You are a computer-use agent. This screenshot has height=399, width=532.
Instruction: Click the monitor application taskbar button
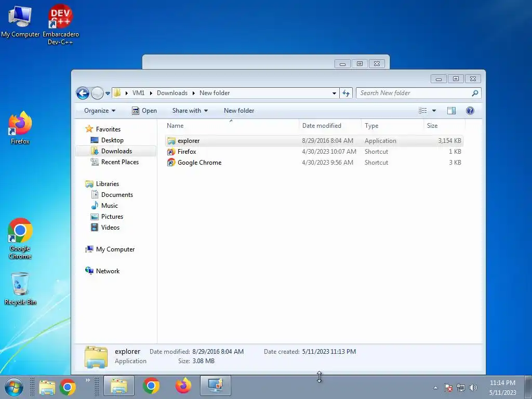point(216,386)
